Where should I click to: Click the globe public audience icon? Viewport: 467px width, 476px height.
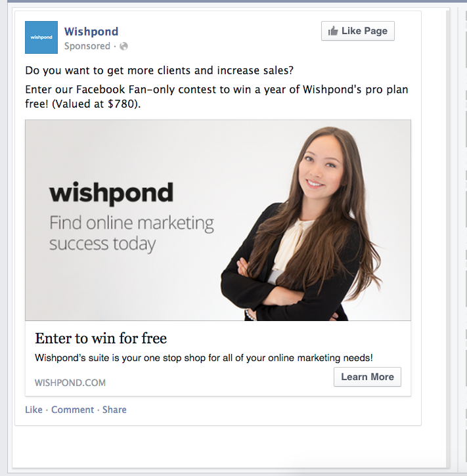[x=123, y=46]
